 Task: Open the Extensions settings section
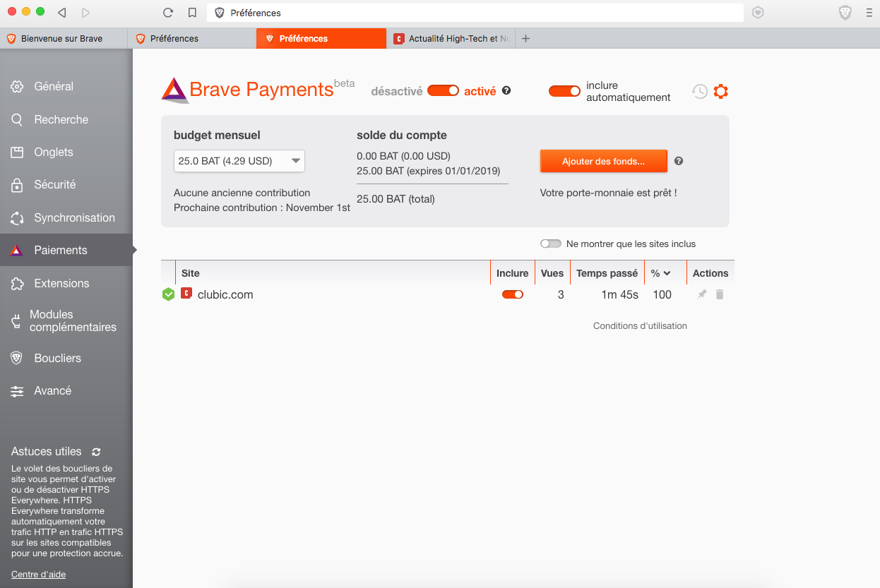point(66,284)
